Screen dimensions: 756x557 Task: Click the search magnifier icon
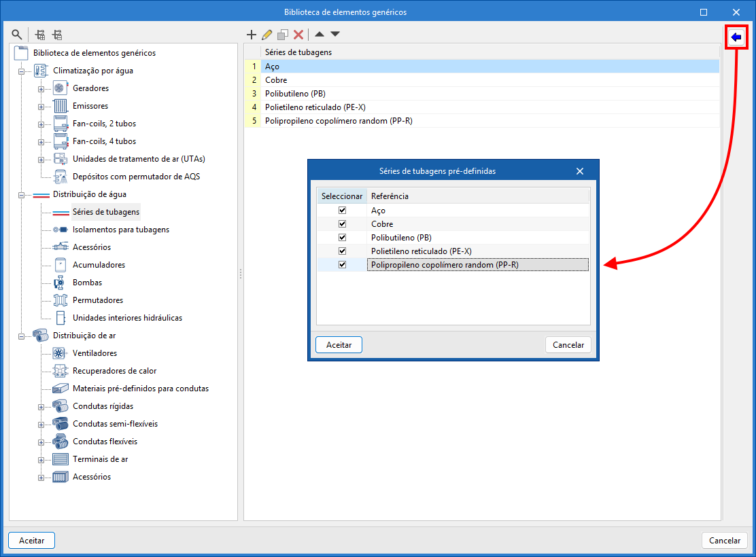click(x=17, y=35)
